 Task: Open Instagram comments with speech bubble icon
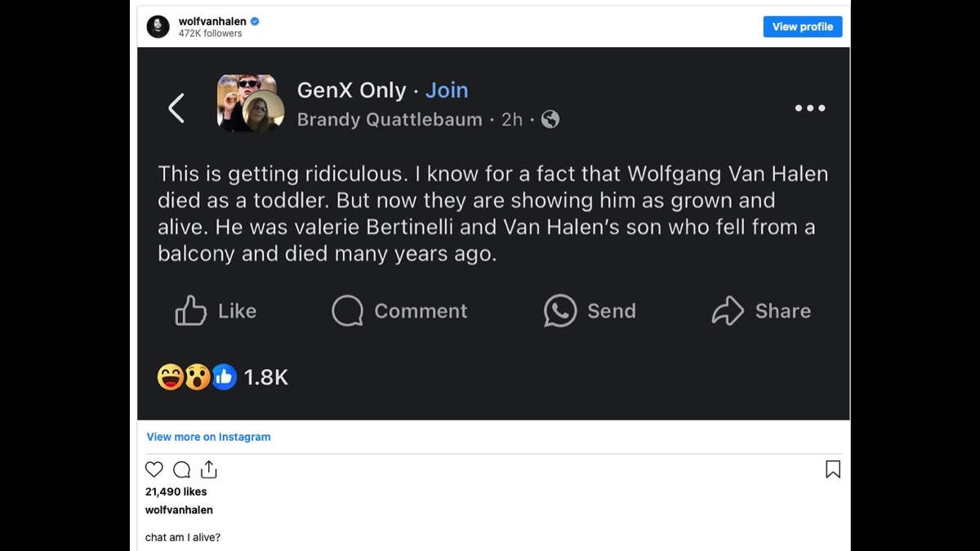[x=182, y=469]
